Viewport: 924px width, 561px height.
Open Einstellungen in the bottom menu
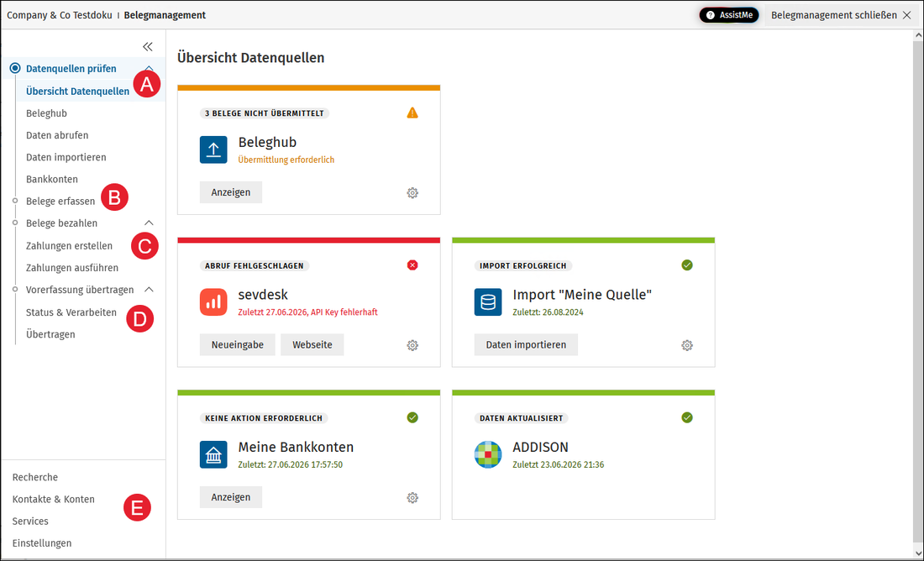click(x=42, y=543)
